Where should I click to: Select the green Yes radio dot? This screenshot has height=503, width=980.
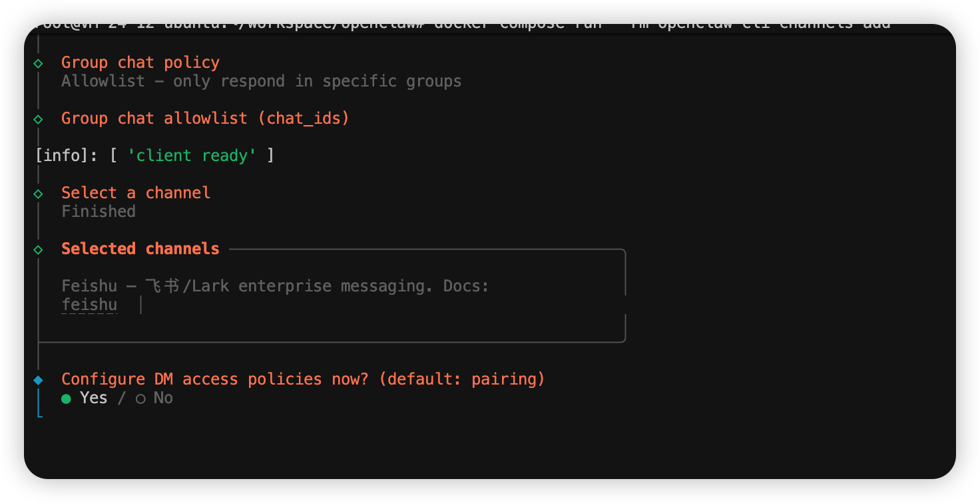tap(66, 399)
